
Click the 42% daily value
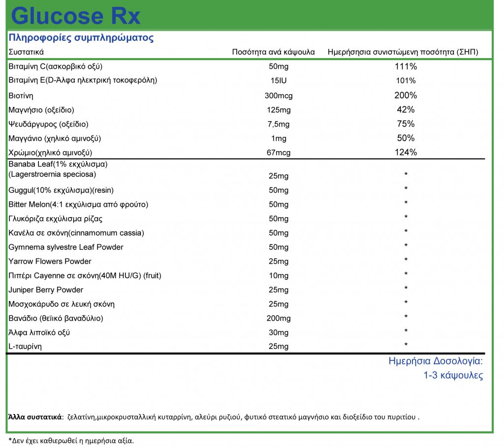click(x=406, y=110)
